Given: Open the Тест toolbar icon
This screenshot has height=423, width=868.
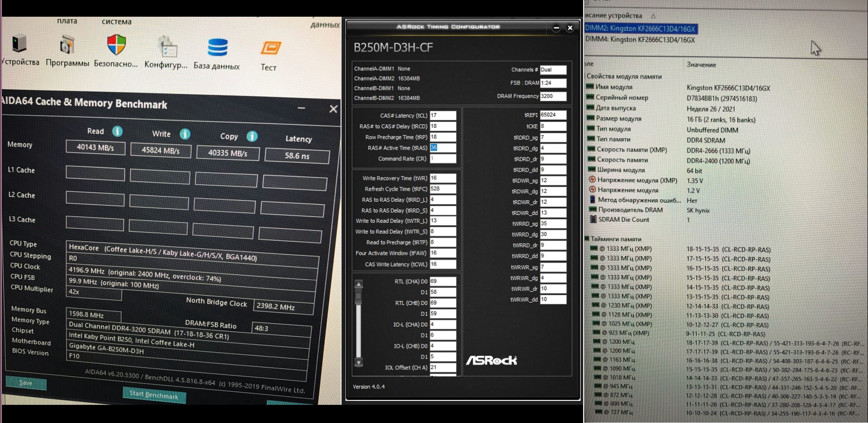Looking at the screenshot, I should coord(270,48).
